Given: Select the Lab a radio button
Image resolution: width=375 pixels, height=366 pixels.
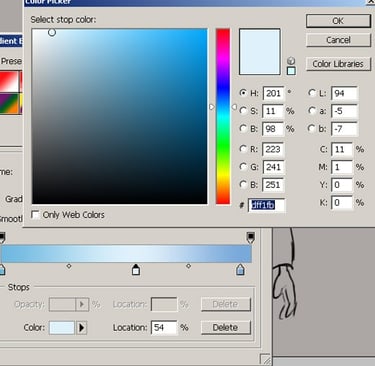Looking at the screenshot, I should (x=312, y=111).
